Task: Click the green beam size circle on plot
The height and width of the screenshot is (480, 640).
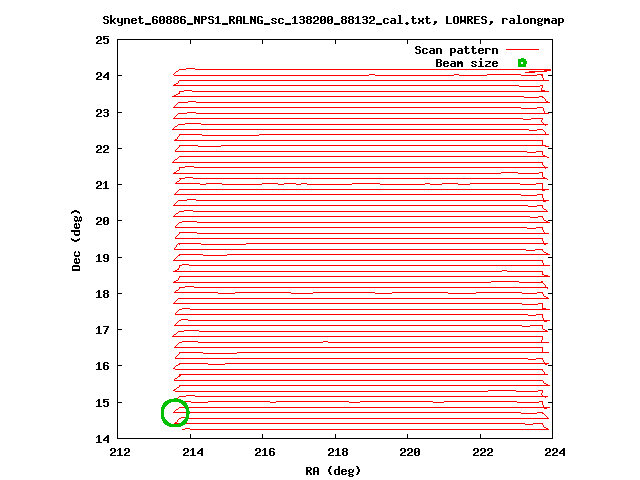Action: pyautogui.click(x=175, y=413)
